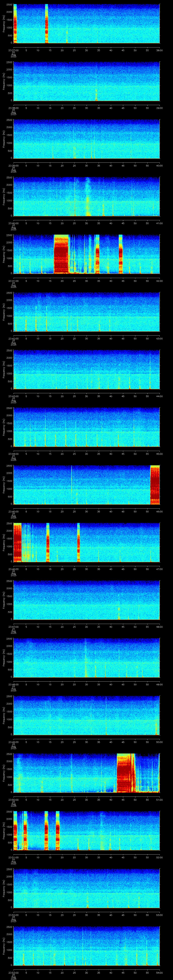Click the 38:00 end time label
The image size is (173, 980).
[x=160, y=50]
